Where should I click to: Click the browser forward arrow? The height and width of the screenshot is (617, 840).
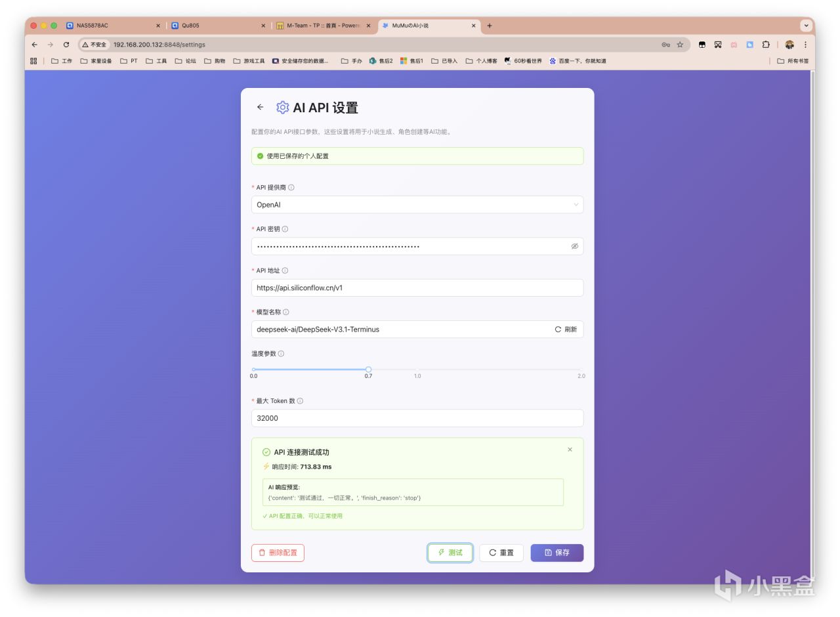click(50, 45)
